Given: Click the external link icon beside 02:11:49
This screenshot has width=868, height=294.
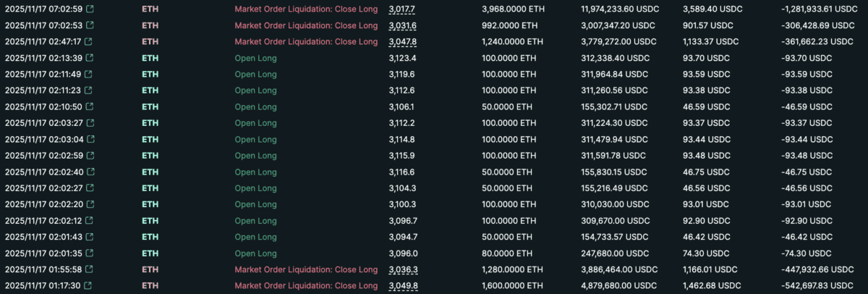Looking at the screenshot, I should [x=88, y=75].
